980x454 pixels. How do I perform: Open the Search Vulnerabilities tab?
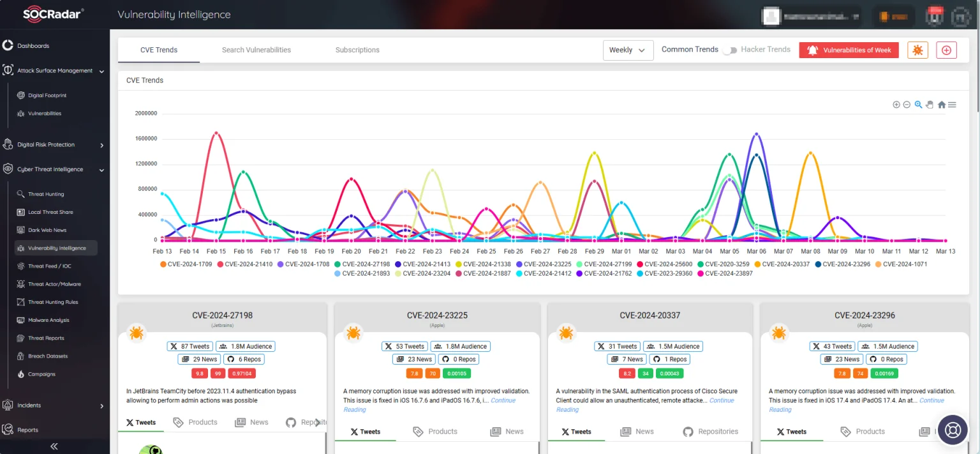[256, 49]
